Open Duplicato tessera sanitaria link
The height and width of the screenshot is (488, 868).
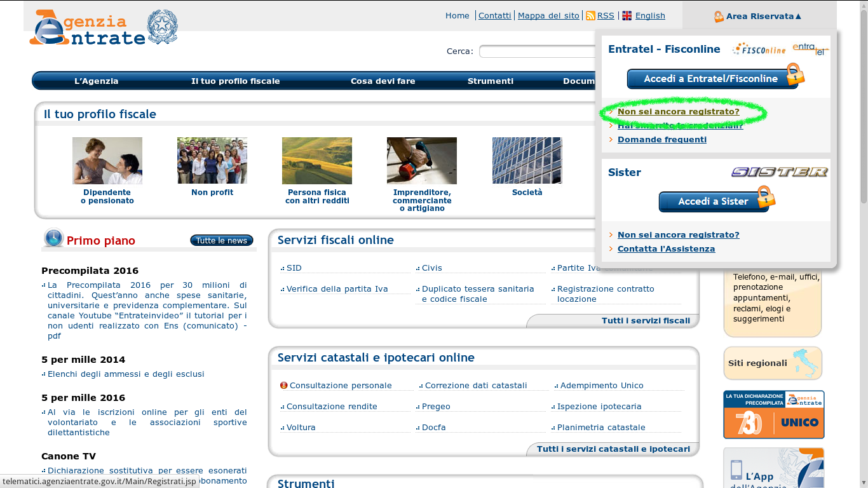click(478, 294)
